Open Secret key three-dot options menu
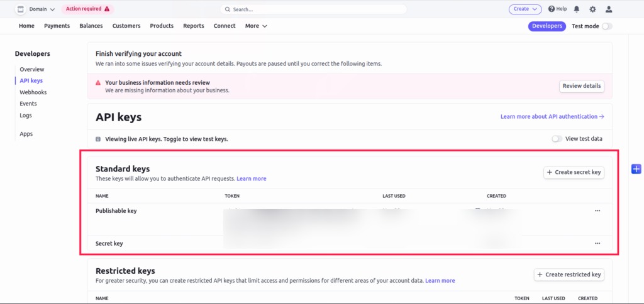 (x=597, y=243)
